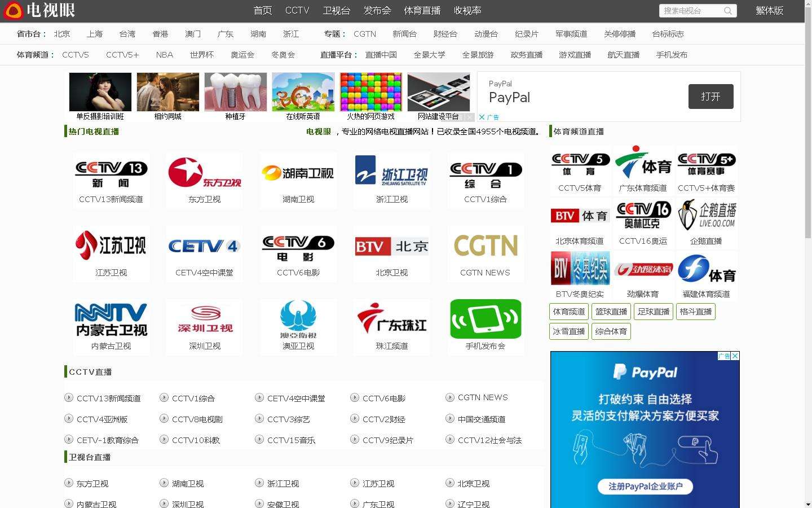The height and width of the screenshot is (508, 812).
Task: Select the 冰雪直播 tag button
Action: [x=569, y=331]
